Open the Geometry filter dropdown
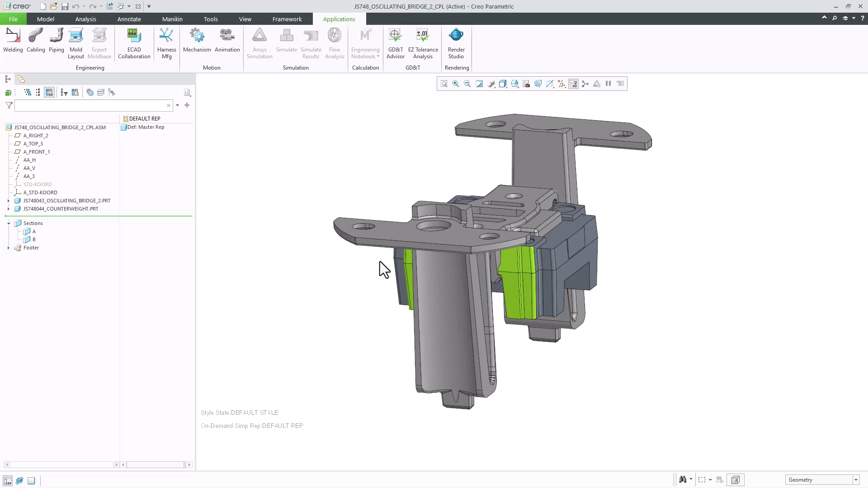868x488 pixels. tap(857, 480)
